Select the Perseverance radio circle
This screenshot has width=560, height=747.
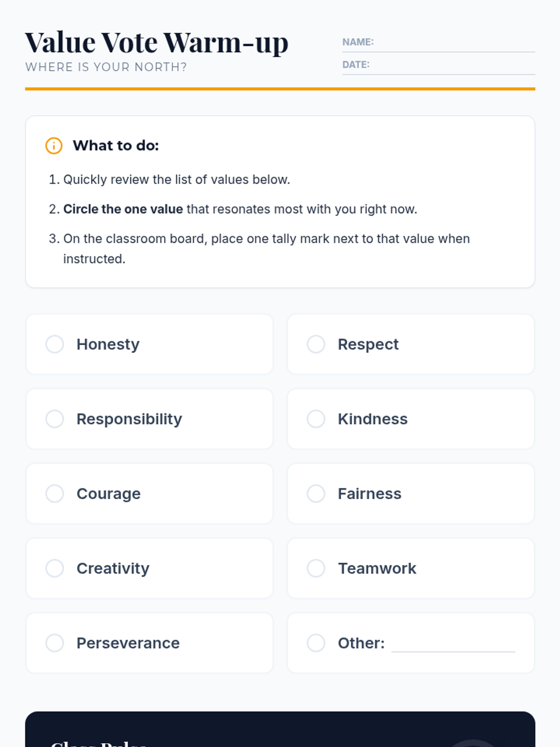click(x=55, y=643)
